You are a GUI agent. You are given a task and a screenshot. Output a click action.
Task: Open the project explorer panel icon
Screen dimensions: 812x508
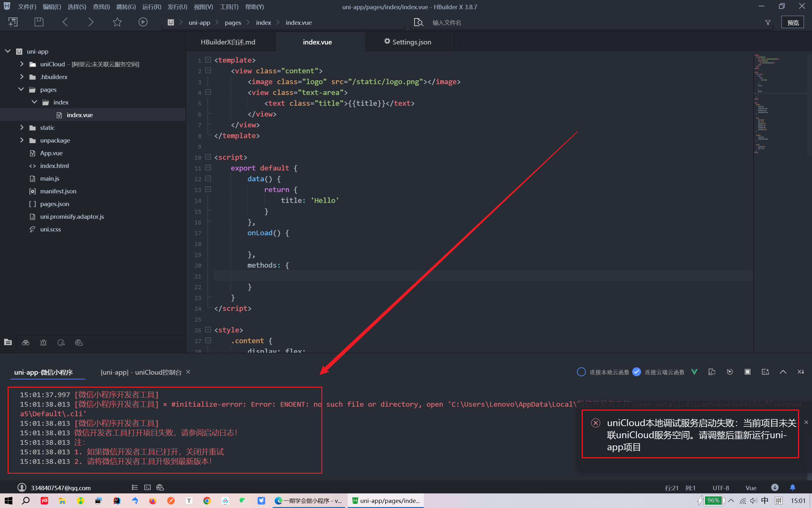pos(8,342)
